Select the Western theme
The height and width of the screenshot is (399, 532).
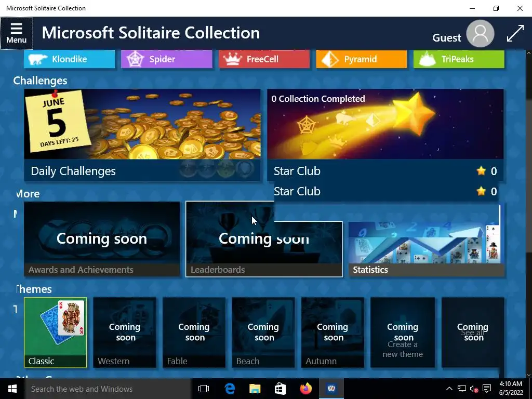click(125, 332)
